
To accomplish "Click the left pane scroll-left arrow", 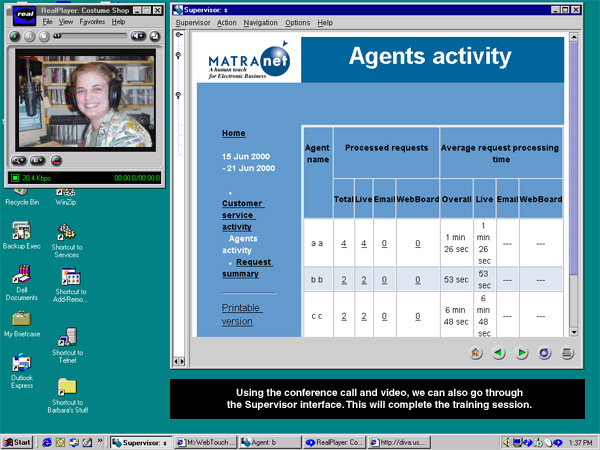I will 176,361.
